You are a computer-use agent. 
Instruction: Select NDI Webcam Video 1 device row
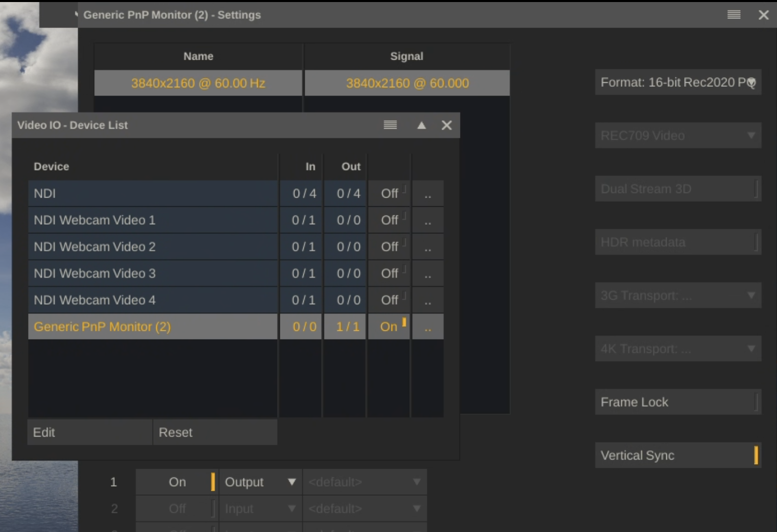click(153, 221)
